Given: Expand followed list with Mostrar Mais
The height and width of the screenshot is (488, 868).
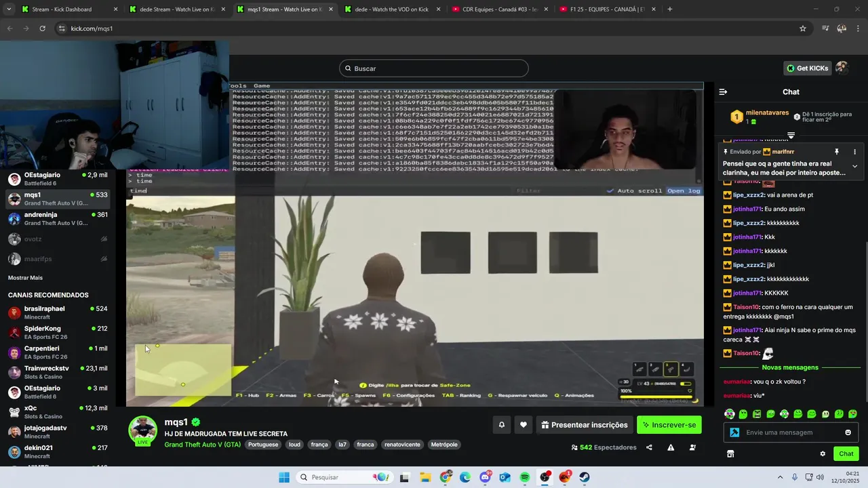Looking at the screenshot, I should click(x=25, y=278).
